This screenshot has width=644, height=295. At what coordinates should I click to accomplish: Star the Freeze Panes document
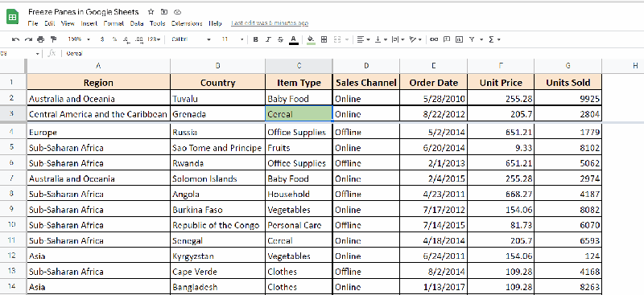coord(151,12)
